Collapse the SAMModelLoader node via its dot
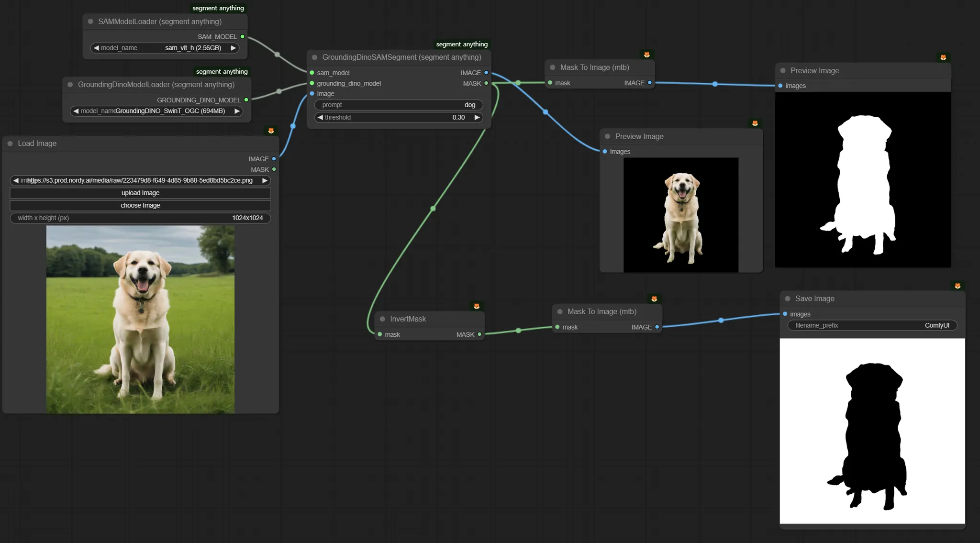This screenshot has height=543, width=980. (x=90, y=22)
